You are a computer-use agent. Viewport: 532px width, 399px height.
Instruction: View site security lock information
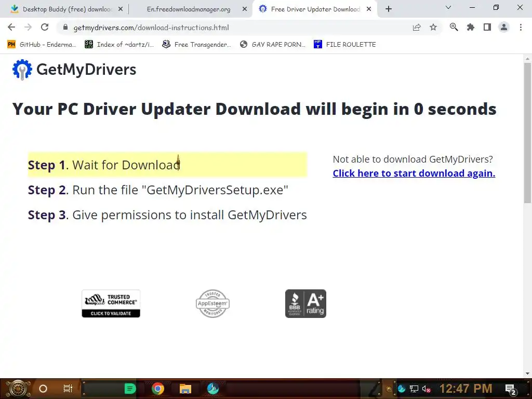click(x=65, y=27)
